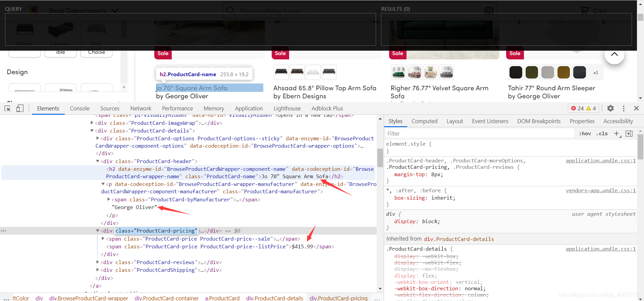Toggle :hov element state panel
Screen dimensions: 644x301
coord(585,134)
